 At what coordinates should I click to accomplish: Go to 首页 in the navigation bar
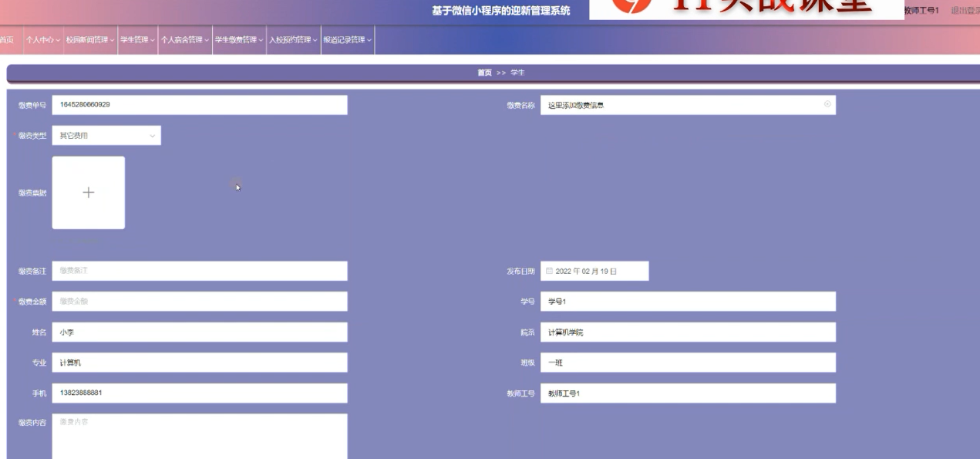7,40
